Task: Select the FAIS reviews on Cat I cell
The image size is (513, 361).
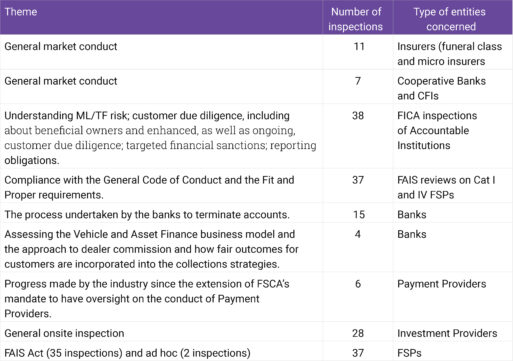Action: (x=446, y=187)
